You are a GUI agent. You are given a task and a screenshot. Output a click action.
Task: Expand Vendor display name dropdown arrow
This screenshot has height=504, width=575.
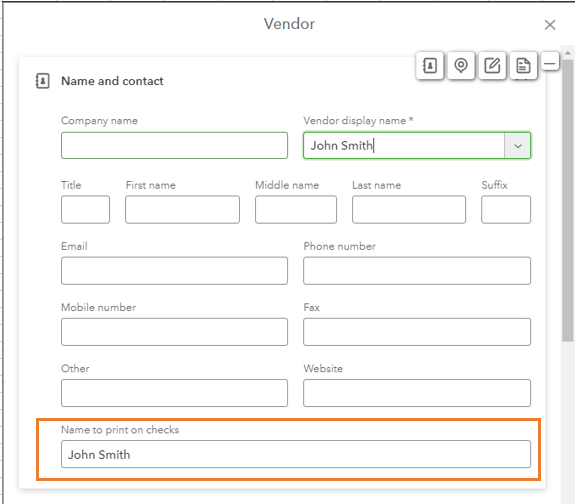517,146
